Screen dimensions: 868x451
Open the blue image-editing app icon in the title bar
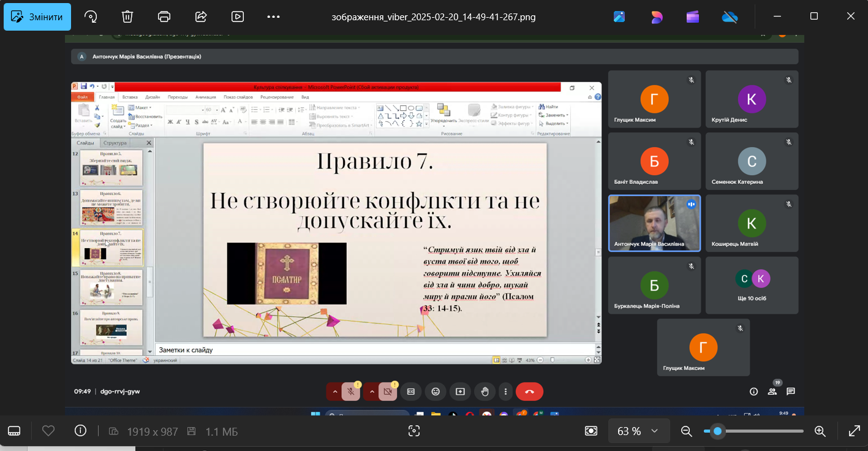[619, 17]
